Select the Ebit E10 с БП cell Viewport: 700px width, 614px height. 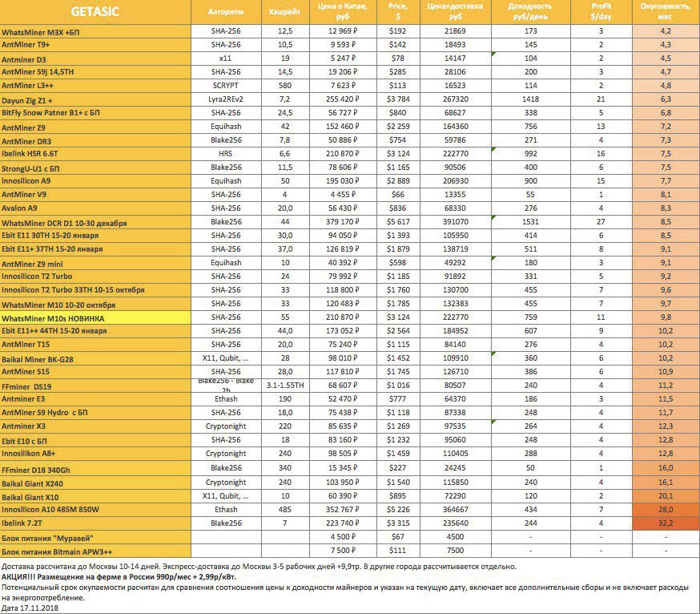pos(95,441)
